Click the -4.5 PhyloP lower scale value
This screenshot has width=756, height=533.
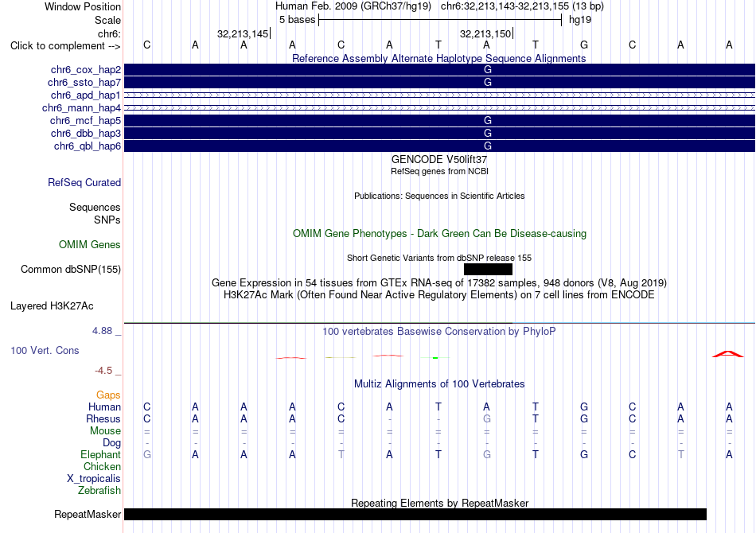103,371
